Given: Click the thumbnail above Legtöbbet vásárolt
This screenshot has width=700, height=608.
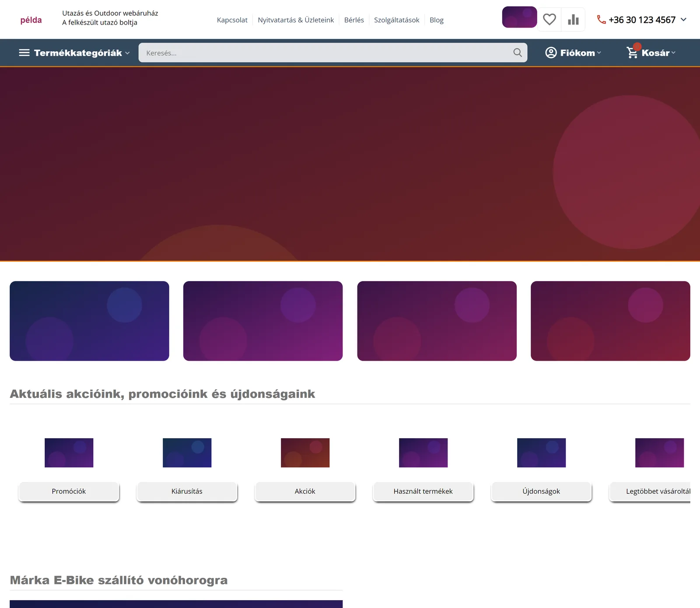Looking at the screenshot, I should coord(659,453).
